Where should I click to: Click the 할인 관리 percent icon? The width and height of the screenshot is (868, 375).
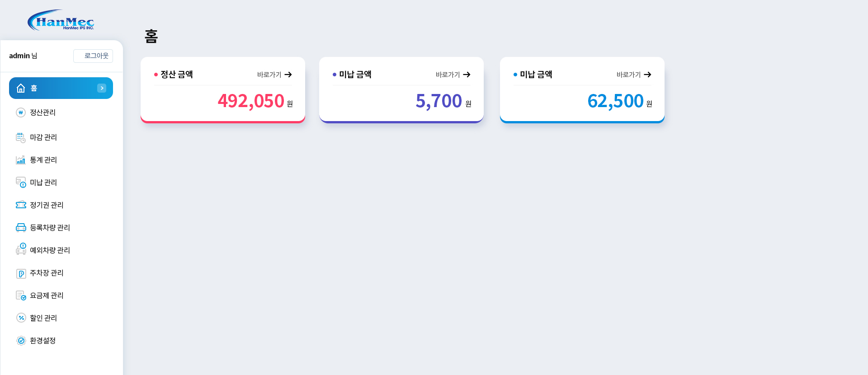point(21,318)
